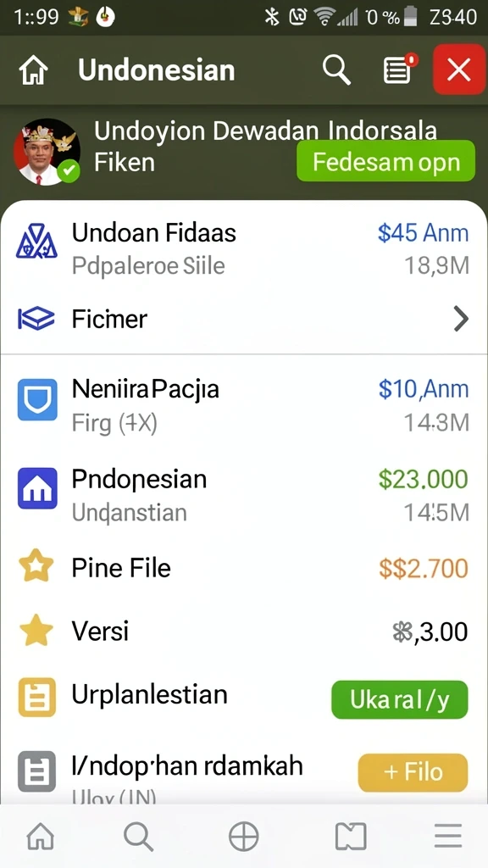Select the Undoan Fidaas triangle icon
This screenshot has height=868, width=488.
[36, 243]
